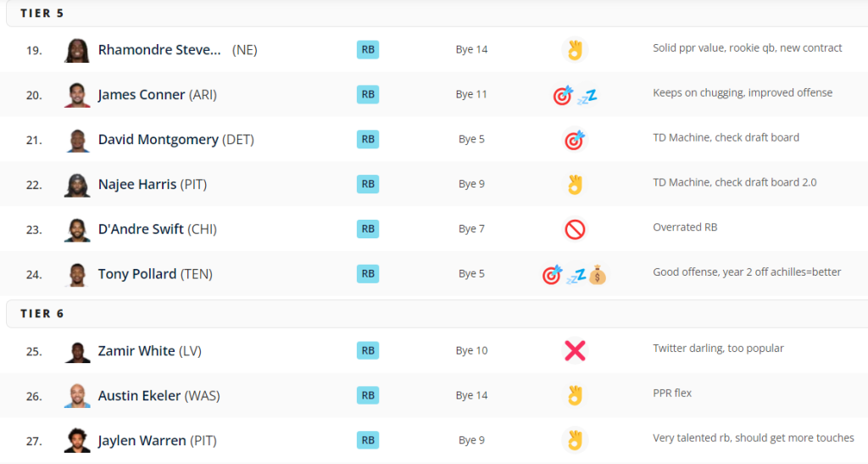Click Najee Harris's headshot thumbnail
Viewport: 868px width, 464px height.
click(77, 184)
